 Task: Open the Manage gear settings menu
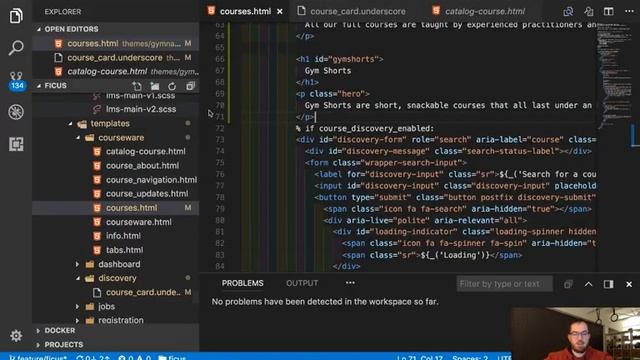pyautogui.click(x=16, y=336)
